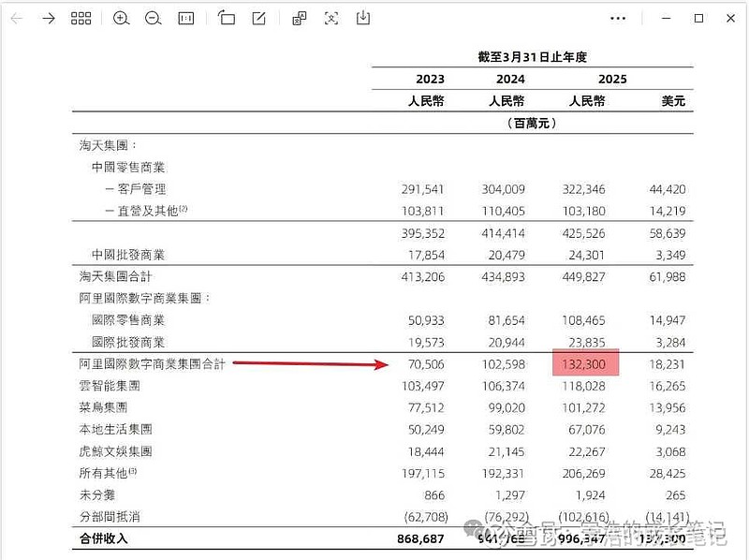Open the thumbnail grid view
The width and height of the screenshot is (749, 560).
pyautogui.click(x=81, y=19)
